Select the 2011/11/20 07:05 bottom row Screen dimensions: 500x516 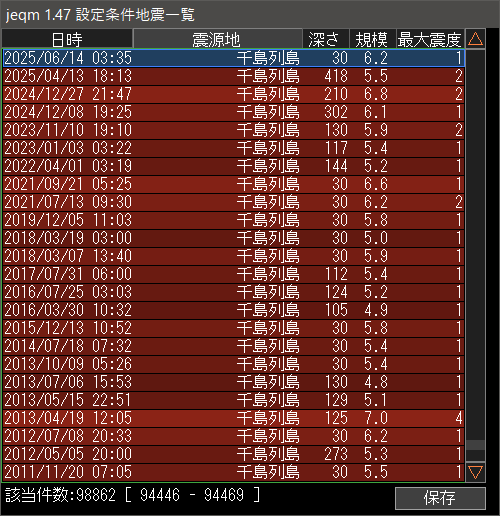tap(233, 472)
